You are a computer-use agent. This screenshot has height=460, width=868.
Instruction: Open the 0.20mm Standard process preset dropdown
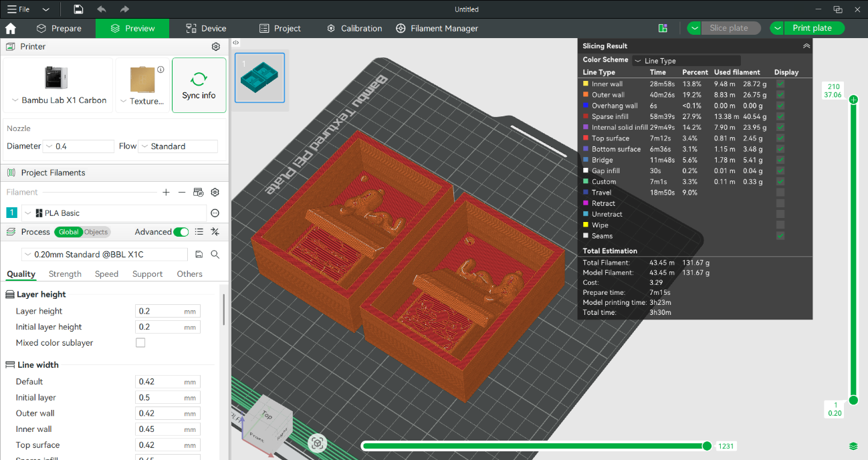[x=106, y=255]
